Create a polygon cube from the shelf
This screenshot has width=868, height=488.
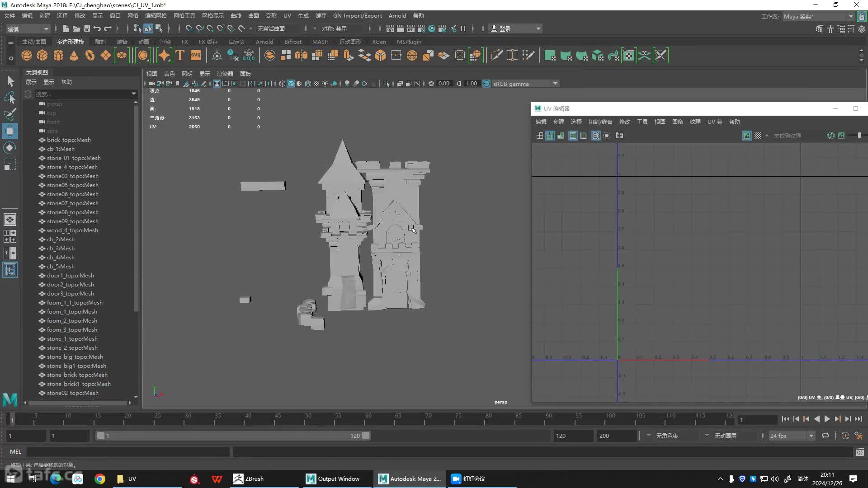(x=42, y=56)
